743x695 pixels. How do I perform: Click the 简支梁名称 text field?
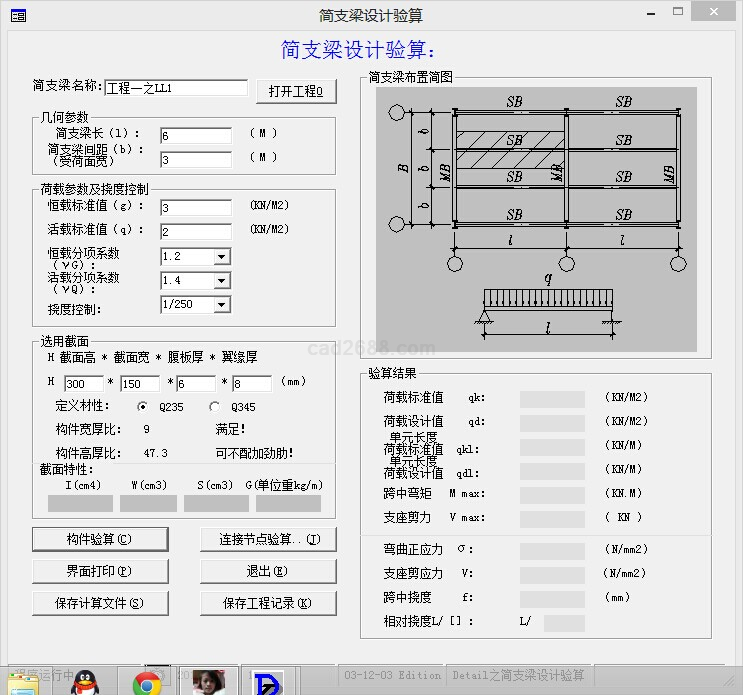click(176, 88)
